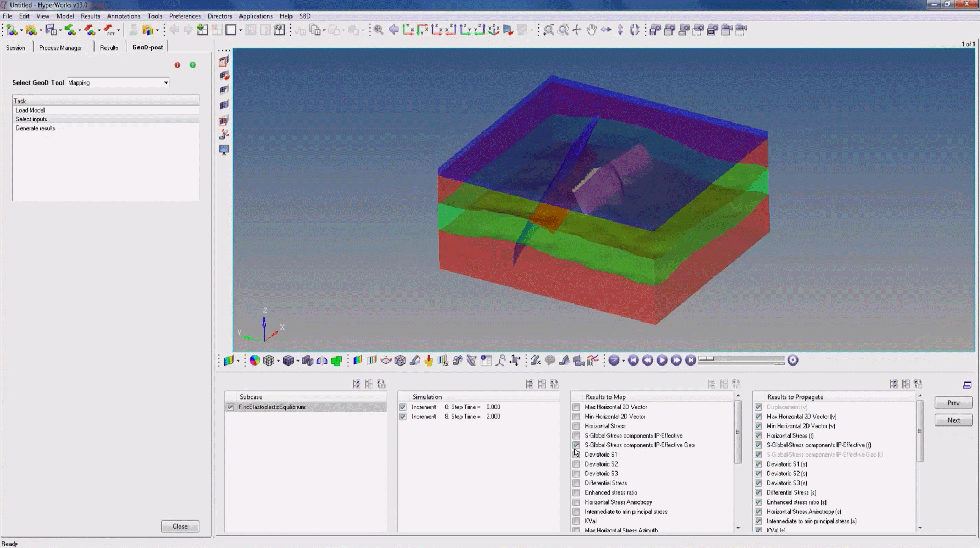Screen dimensions: 980x548
Task: Click the Next button
Action: pos(953,420)
